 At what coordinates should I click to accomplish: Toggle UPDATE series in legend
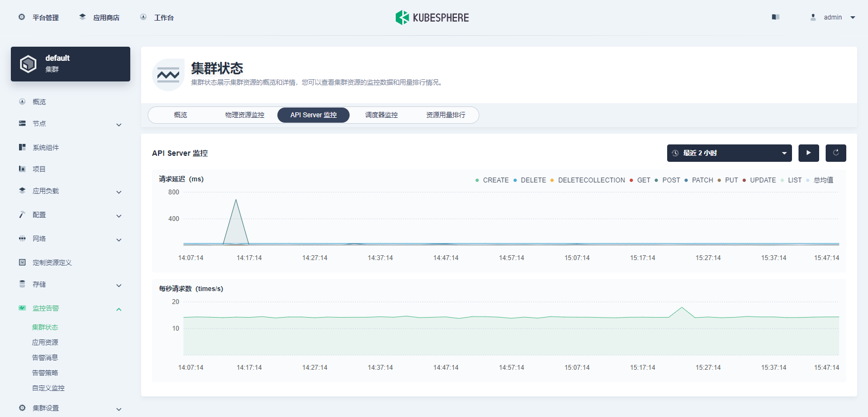[759, 180]
